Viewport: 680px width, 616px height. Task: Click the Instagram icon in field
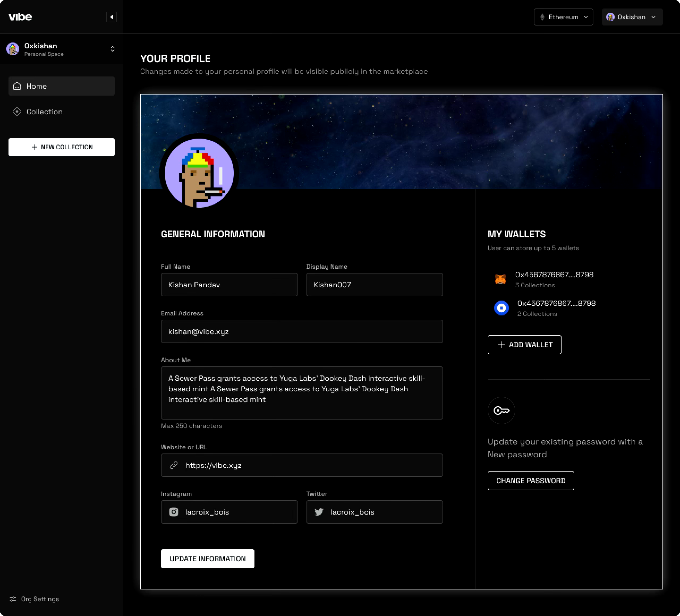coord(174,512)
